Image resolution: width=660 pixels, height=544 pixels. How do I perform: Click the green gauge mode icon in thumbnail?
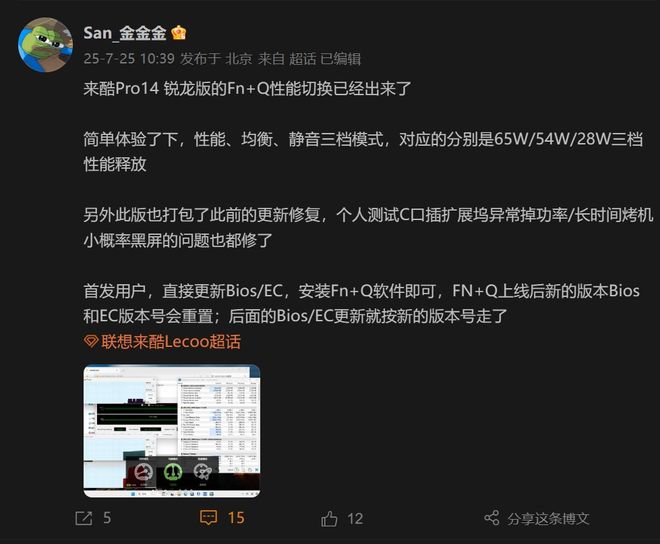173,472
